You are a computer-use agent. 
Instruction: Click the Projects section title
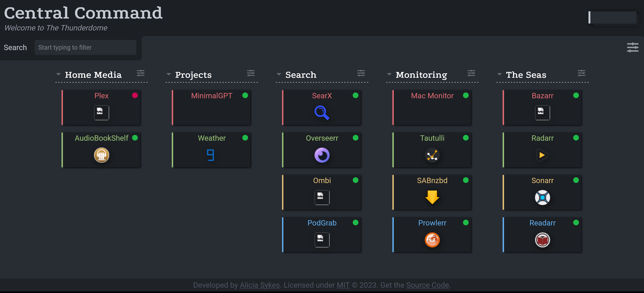[x=193, y=75]
